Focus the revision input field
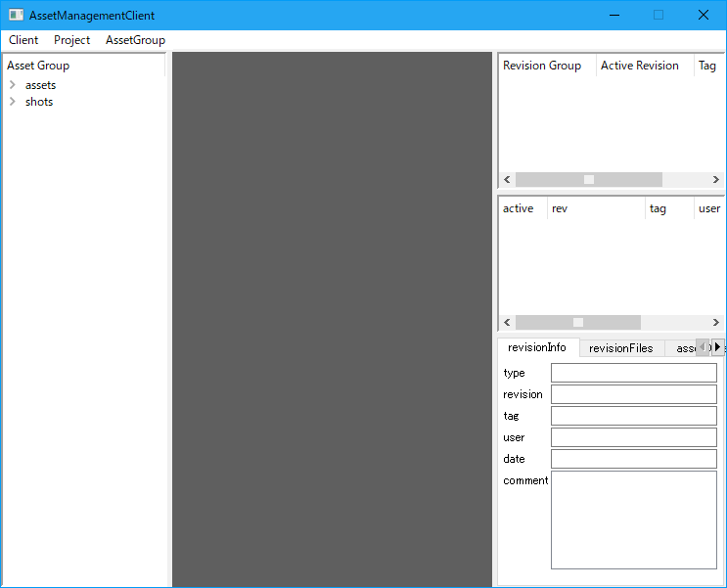The image size is (727, 588). coord(634,394)
